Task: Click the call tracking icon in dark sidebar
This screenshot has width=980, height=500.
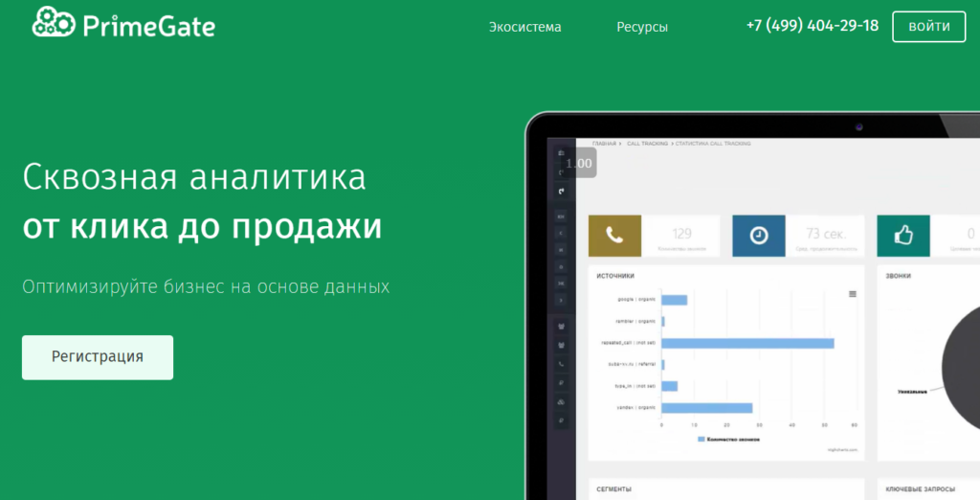Action: pos(561,191)
